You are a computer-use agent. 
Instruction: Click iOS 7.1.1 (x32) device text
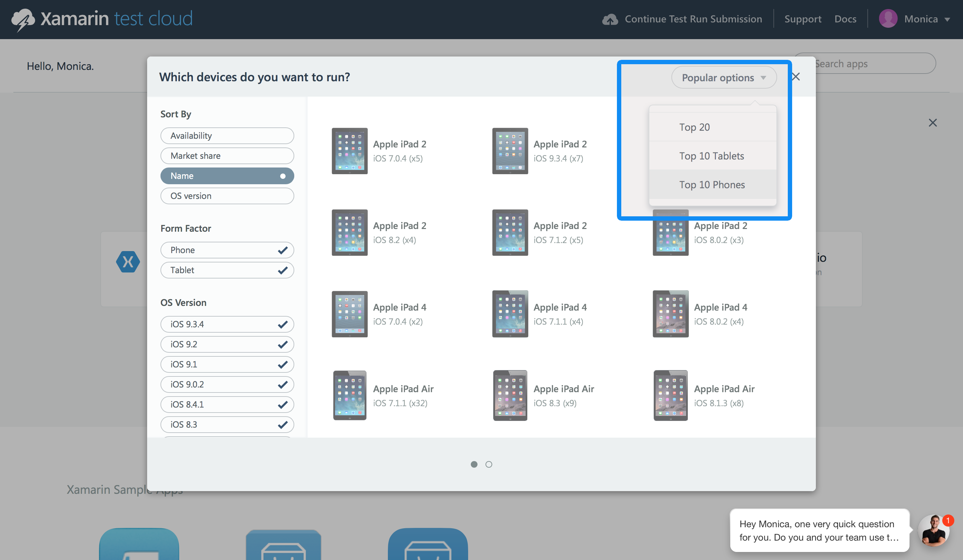coord(400,403)
